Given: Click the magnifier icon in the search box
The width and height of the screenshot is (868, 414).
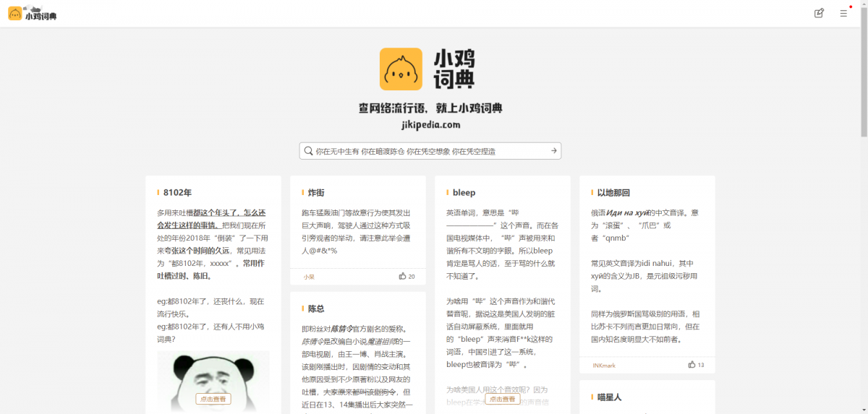Looking at the screenshot, I should tap(308, 151).
